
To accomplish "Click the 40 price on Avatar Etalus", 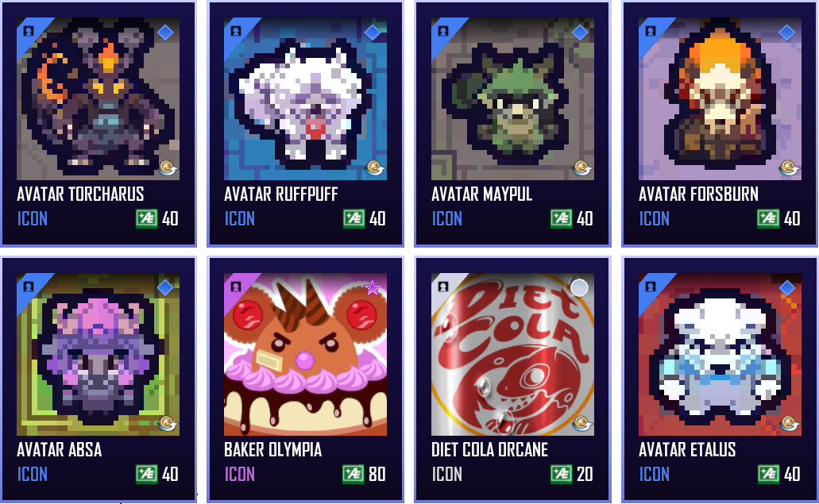I will point(792,475).
